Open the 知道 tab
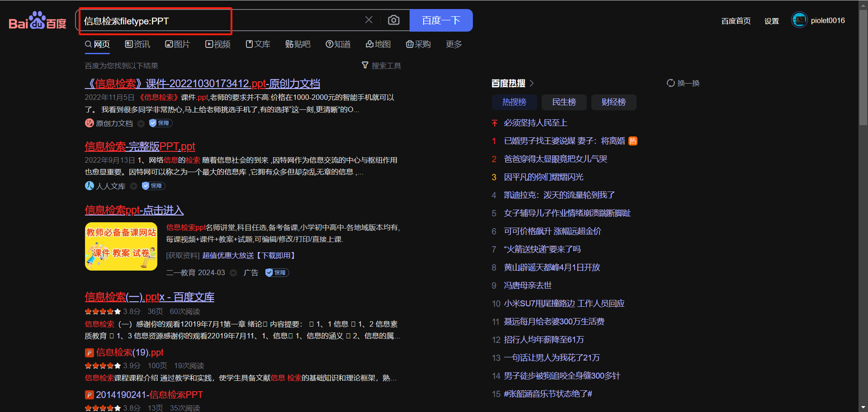Viewport: 868px width, 412px height. [x=338, y=44]
